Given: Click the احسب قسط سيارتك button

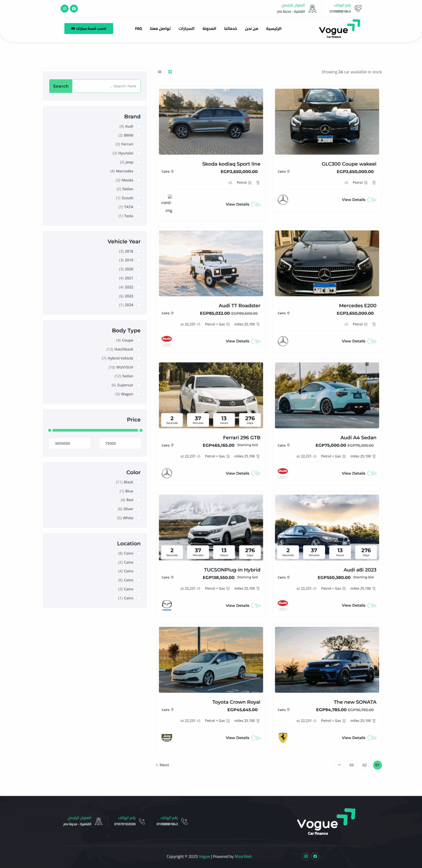Looking at the screenshot, I should click(x=89, y=28).
